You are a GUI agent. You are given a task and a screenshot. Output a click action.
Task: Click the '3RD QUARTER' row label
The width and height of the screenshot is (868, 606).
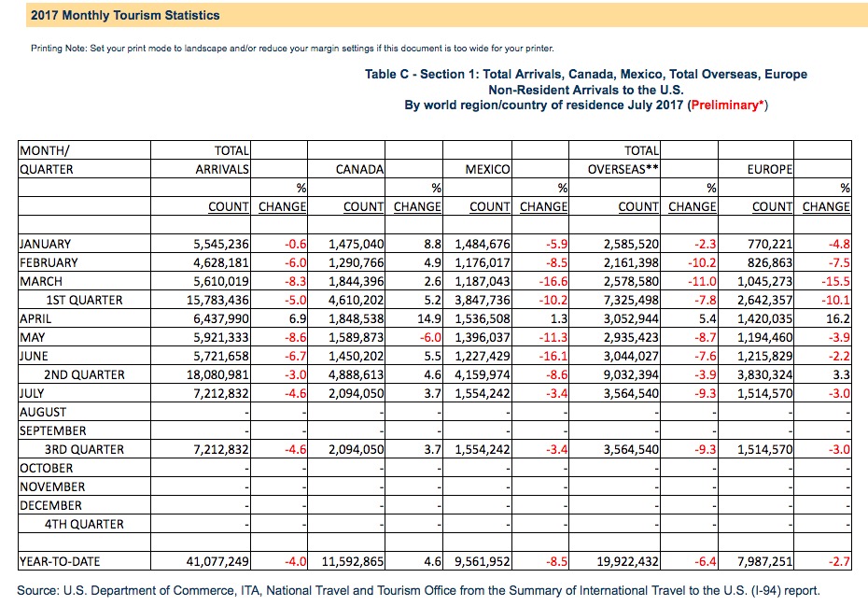pyautogui.click(x=84, y=450)
